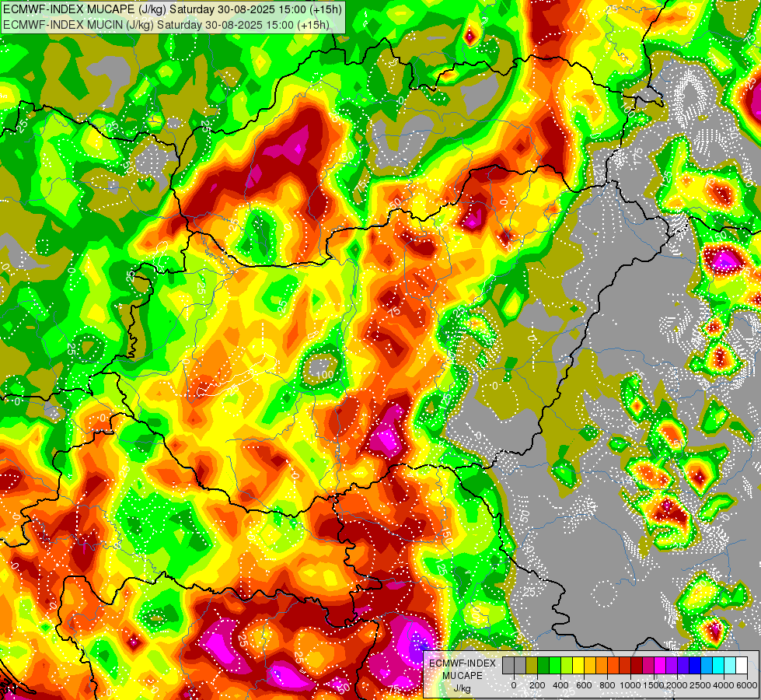Screen dimensions: 761x700
Task: Click the legend value 800
Action: click(x=607, y=685)
